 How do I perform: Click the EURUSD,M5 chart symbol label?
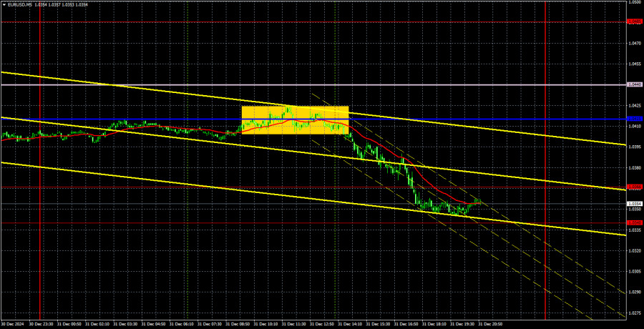pyautogui.click(x=21, y=4)
